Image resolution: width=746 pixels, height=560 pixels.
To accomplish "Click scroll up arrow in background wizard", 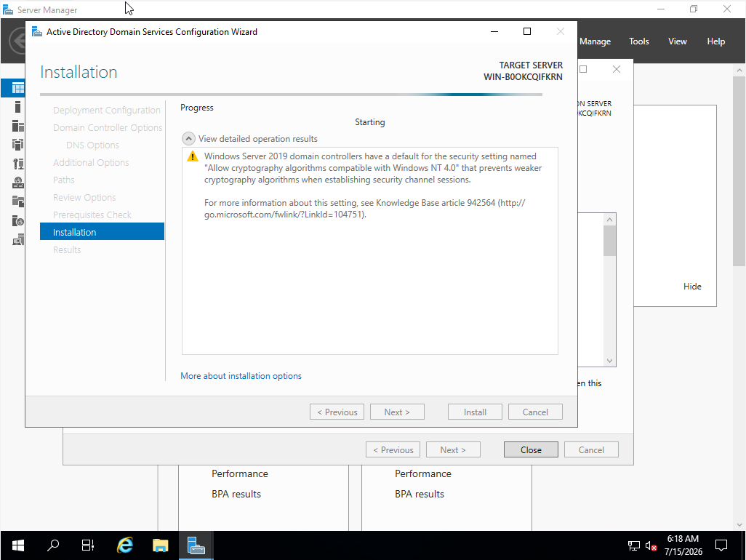I will (609, 220).
